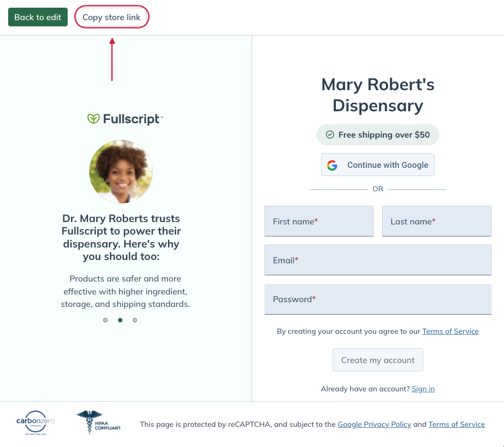Focus the Last name field
Viewport: 504px width, 447px height.
pos(436,221)
